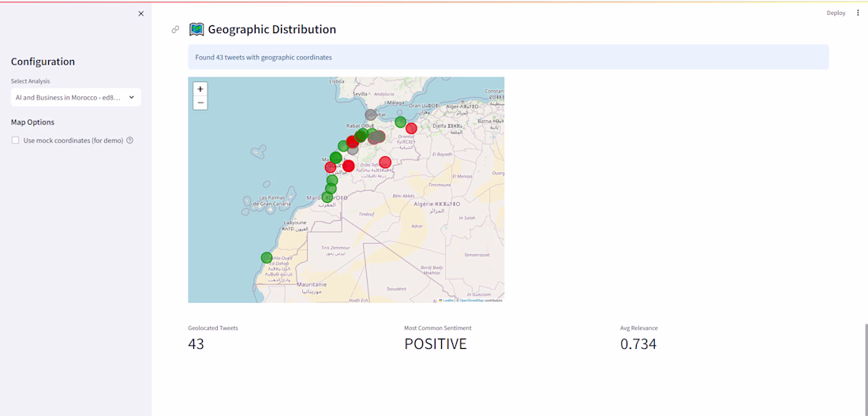The image size is (868, 416).
Task: Click the POSITIVE sentiment value
Action: (436, 344)
